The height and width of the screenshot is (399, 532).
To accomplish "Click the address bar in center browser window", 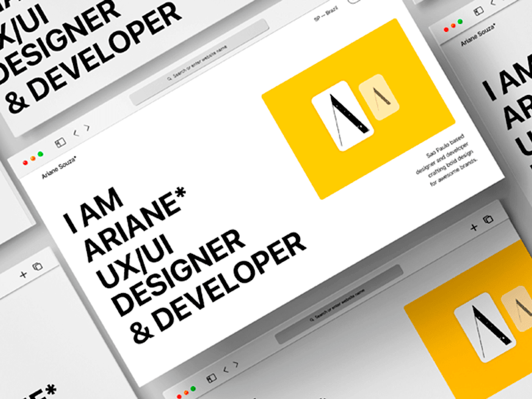I will [x=199, y=63].
